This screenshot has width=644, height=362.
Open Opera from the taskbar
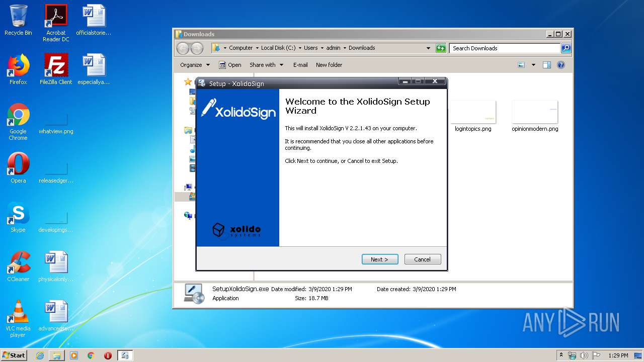pos(108,355)
